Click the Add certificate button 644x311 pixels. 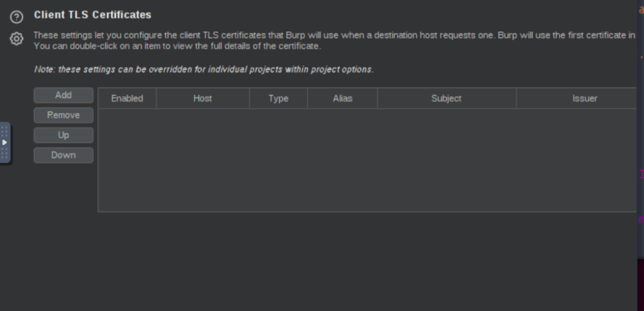click(64, 95)
